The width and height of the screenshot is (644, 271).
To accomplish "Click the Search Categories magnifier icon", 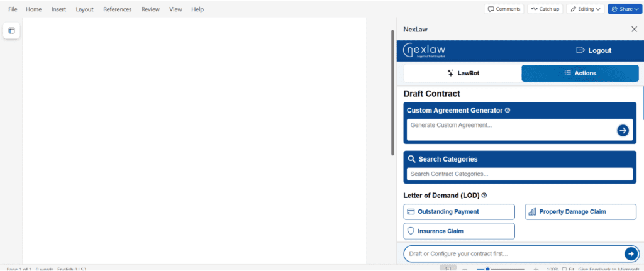I will tap(411, 159).
